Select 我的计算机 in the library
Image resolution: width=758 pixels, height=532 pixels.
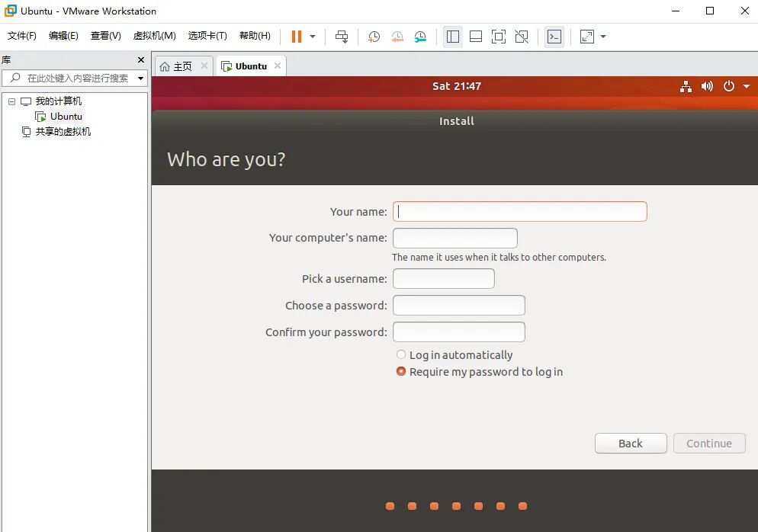pyautogui.click(x=59, y=101)
